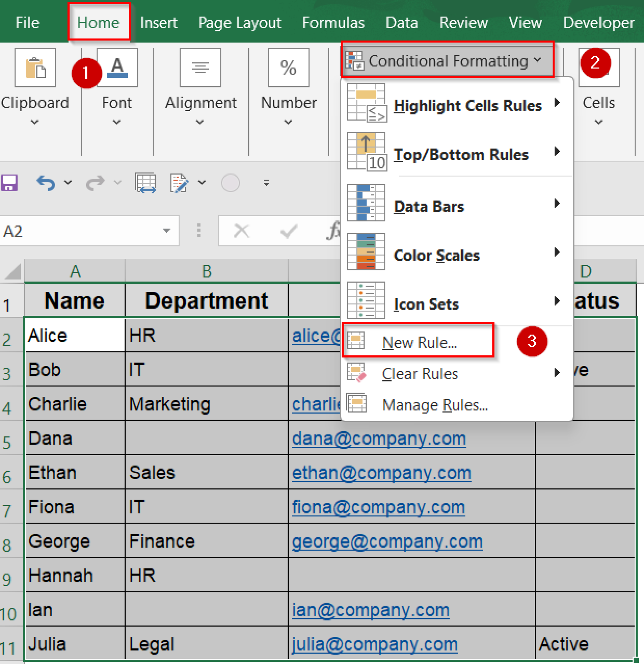Save the workbook via Quick Access toolbar

[x=9, y=183]
